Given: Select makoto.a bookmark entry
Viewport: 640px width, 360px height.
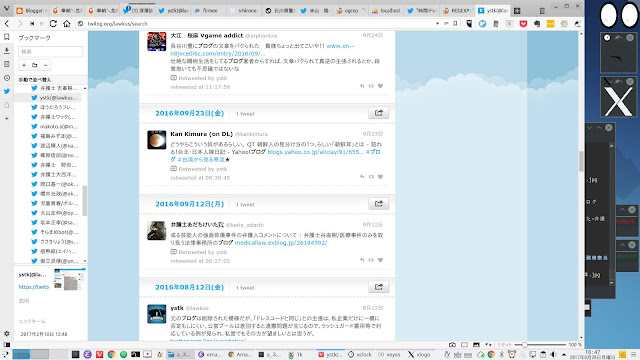Looking at the screenshot, I should [55, 127].
